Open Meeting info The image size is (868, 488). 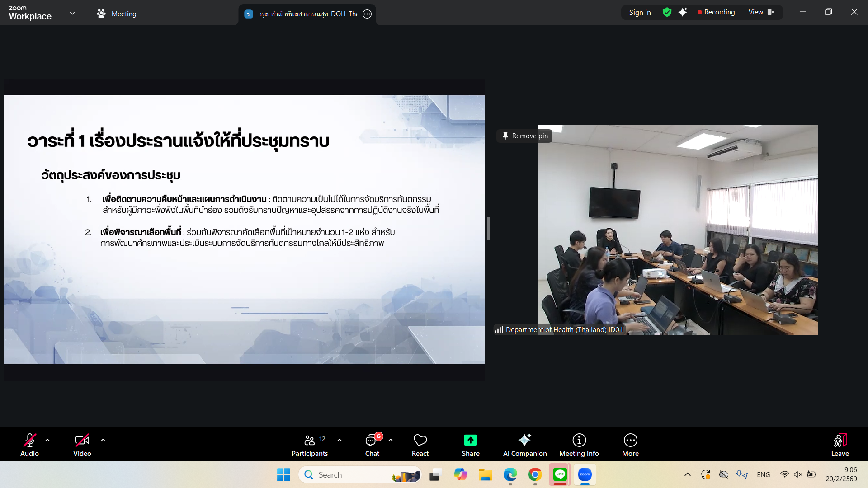579,445
